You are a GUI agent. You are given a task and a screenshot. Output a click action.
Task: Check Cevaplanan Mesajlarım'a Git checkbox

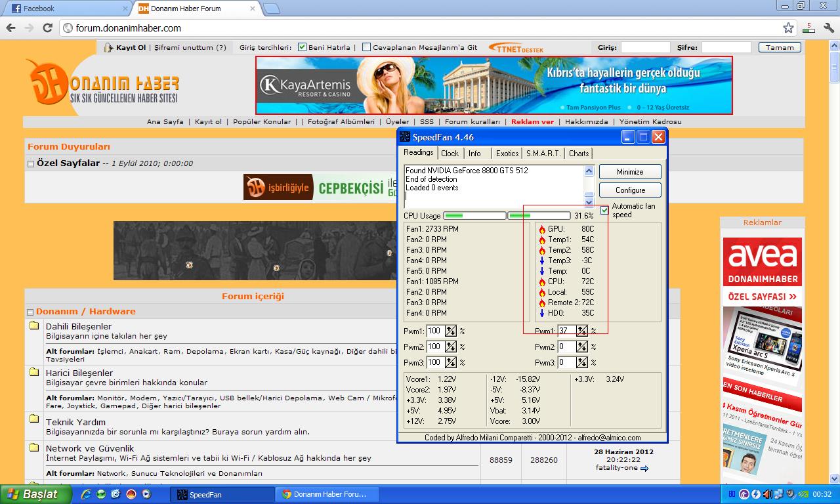point(367,47)
